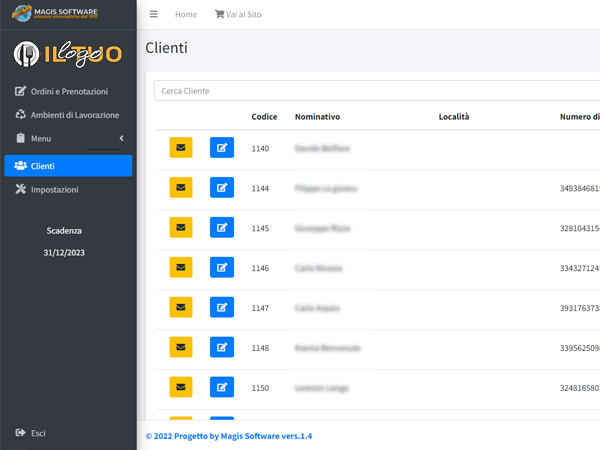Edit client with code 1146
The width and height of the screenshot is (600, 450).
click(x=222, y=267)
